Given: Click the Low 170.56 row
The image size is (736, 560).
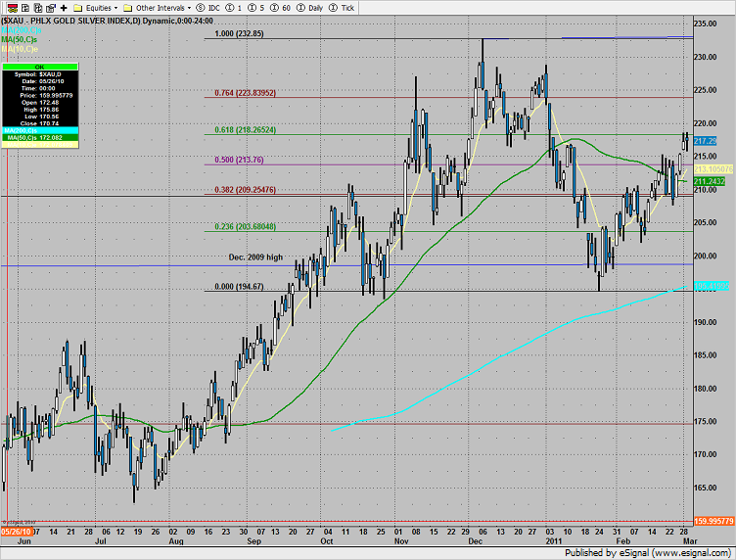Looking at the screenshot, I should (x=40, y=117).
